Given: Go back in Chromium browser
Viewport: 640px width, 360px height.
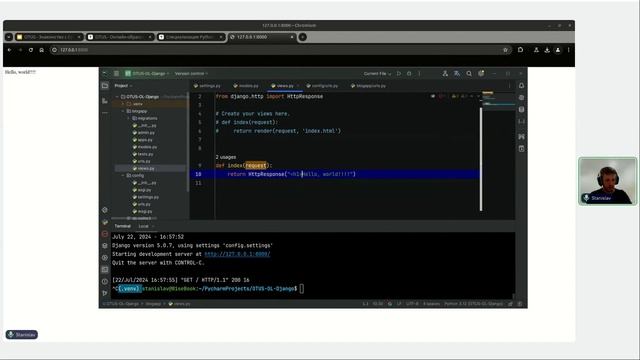Looking at the screenshot, I should point(9,50).
